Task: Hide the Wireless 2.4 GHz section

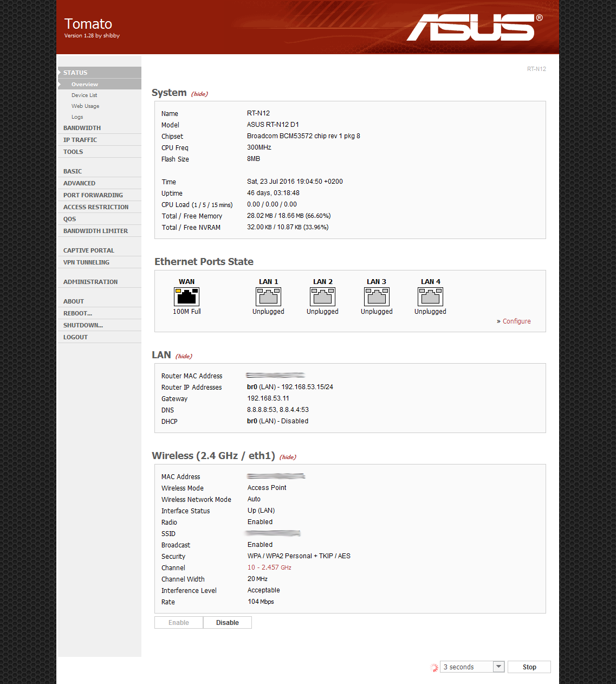Action: pyautogui.click(x=288, y=457)
